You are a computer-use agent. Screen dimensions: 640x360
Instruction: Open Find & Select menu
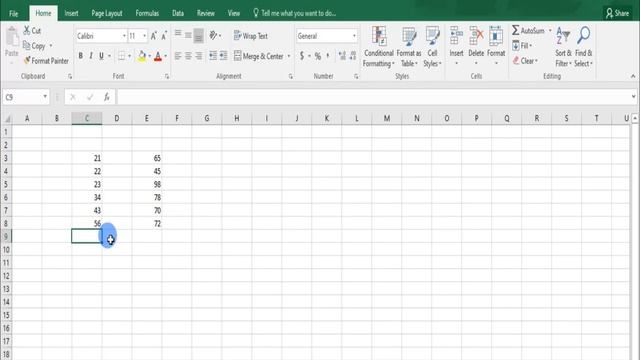coord(583,46)
